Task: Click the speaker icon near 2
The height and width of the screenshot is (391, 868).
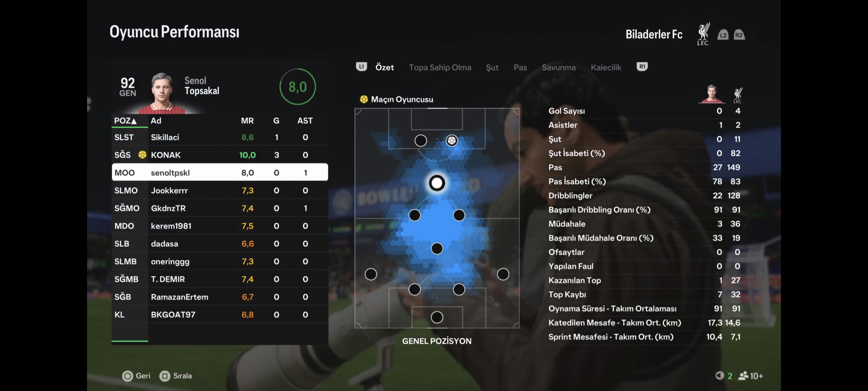Action: coord(719,376)
